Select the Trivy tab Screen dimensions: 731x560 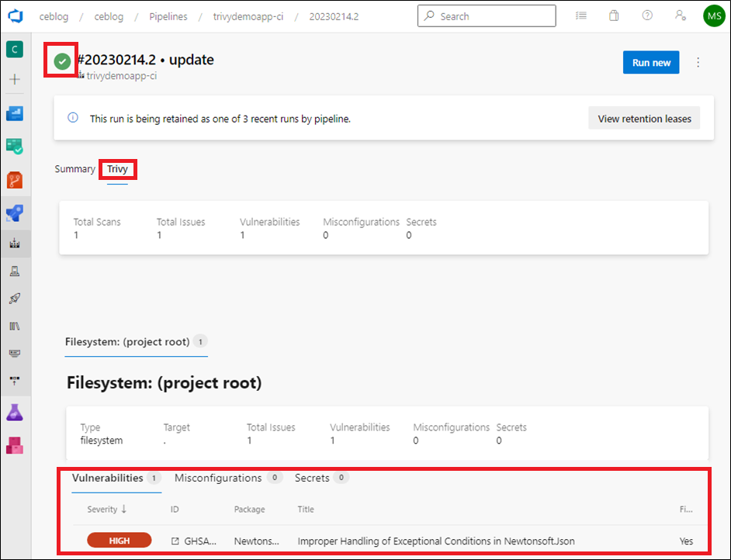coord(117,169)
